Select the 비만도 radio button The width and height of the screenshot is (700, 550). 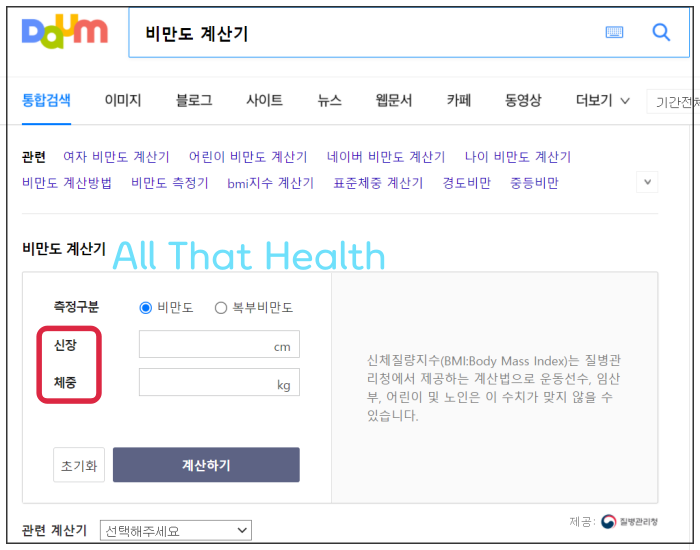coord(146,308)
